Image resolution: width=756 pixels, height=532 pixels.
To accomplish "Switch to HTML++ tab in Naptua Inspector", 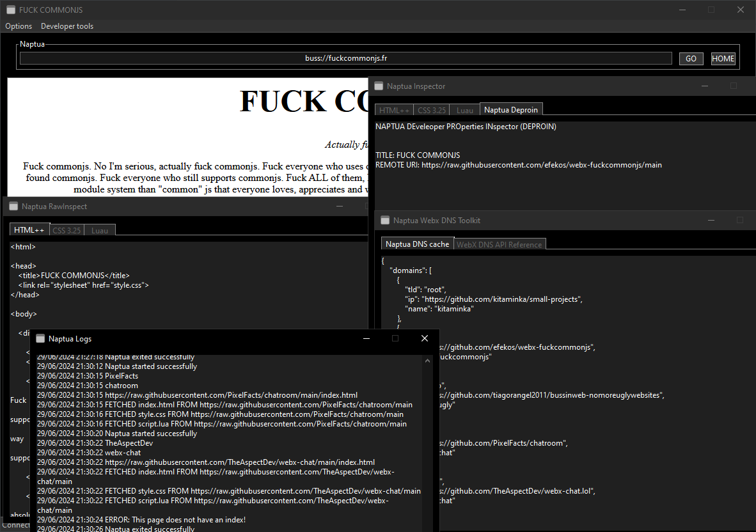I will 394,111.
